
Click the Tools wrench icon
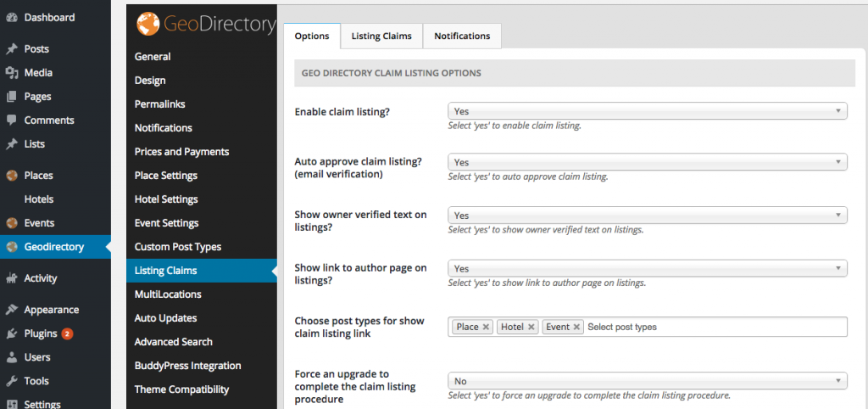click(x=12, y=381)
